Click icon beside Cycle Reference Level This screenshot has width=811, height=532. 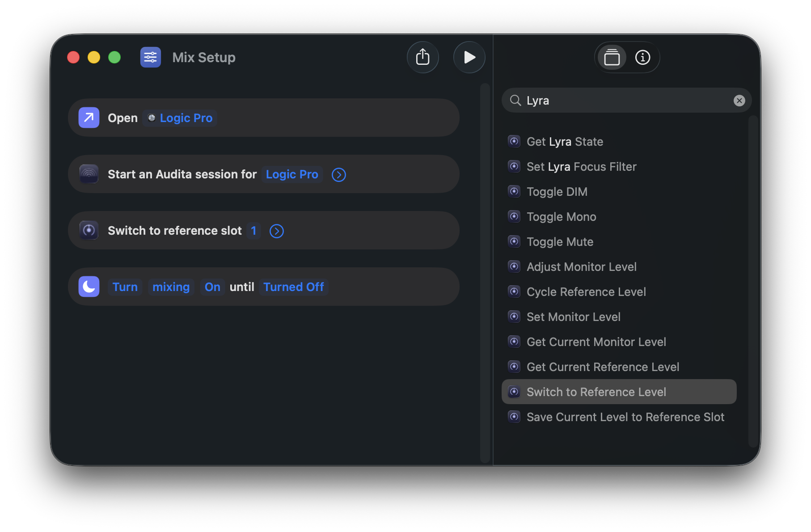pos(514,291)
